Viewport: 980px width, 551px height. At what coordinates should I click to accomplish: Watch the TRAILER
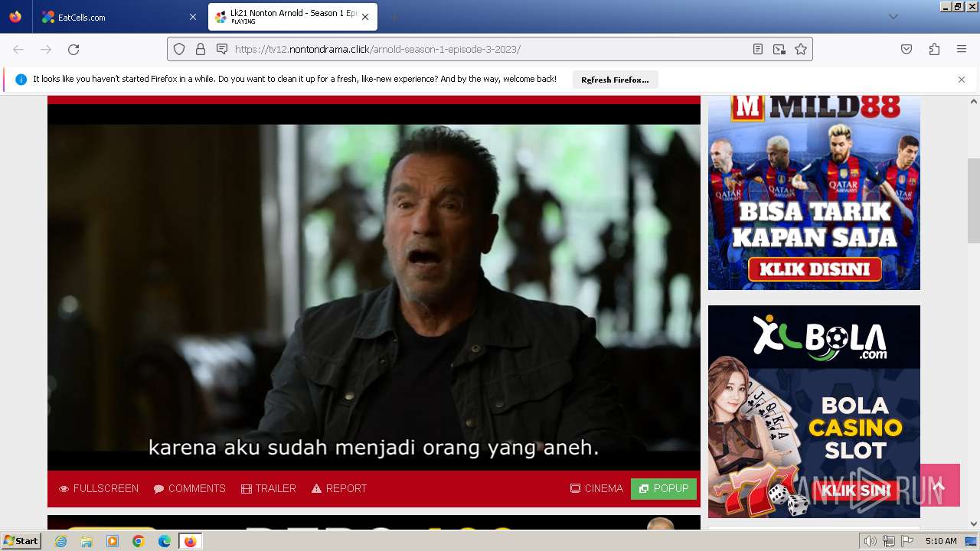coord(268,488)
